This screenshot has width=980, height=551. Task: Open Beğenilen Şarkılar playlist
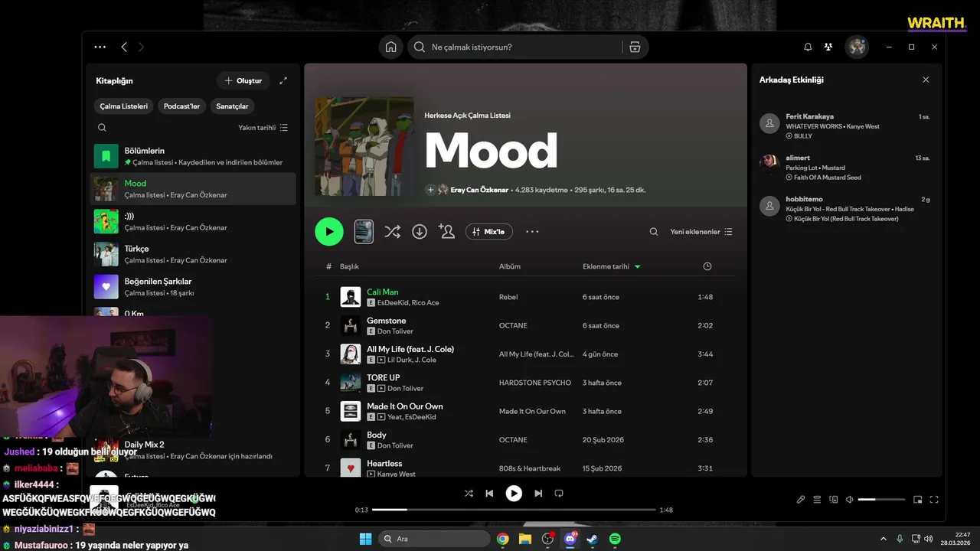(193, 287)
